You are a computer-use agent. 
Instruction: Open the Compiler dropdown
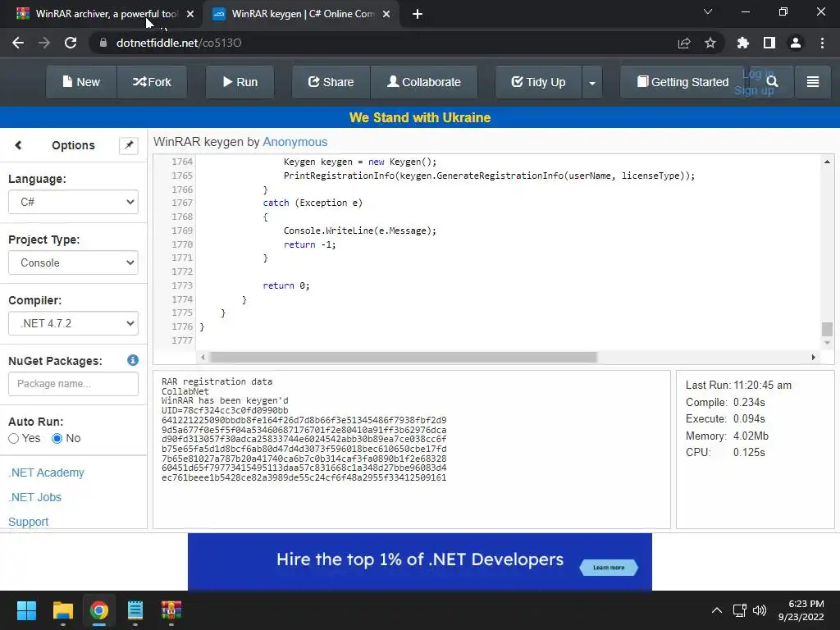pyautogui.click(x=73, y=323)
